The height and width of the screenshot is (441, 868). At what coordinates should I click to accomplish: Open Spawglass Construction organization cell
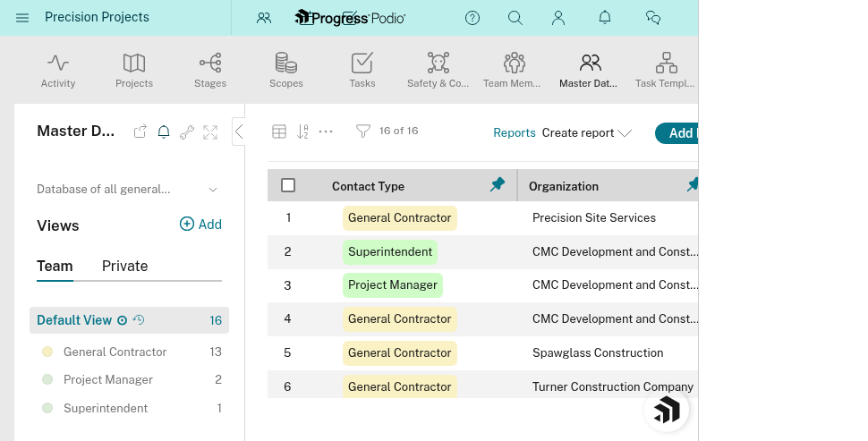coord(598,353)
